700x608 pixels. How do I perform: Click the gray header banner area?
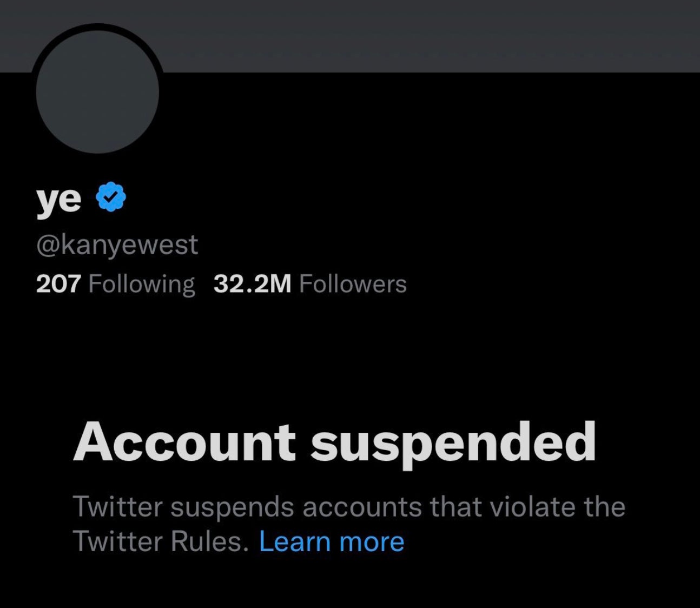[433, 35]
